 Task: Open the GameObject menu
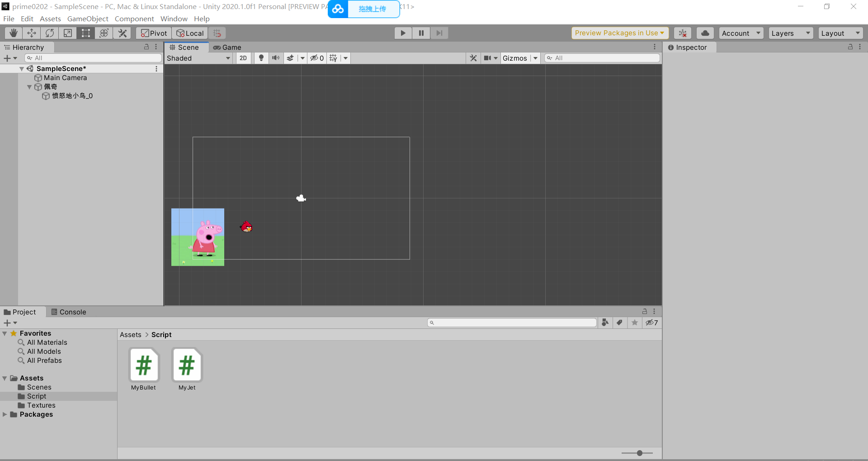tap(88, 19)
